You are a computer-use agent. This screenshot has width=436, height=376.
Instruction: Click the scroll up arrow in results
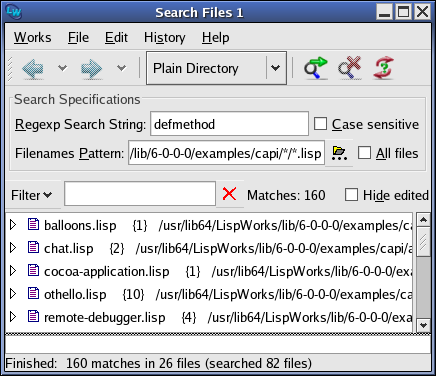click(x=423, y=220)
